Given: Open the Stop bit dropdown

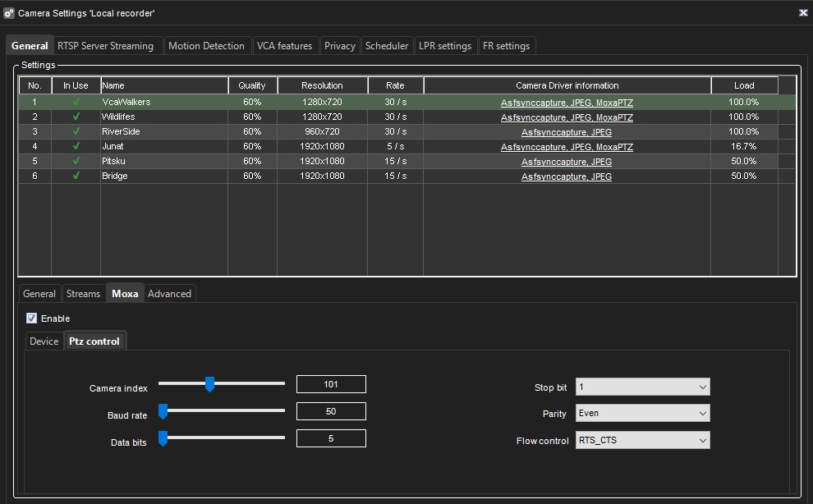Looking at the screenshot, I should [642, 387].
